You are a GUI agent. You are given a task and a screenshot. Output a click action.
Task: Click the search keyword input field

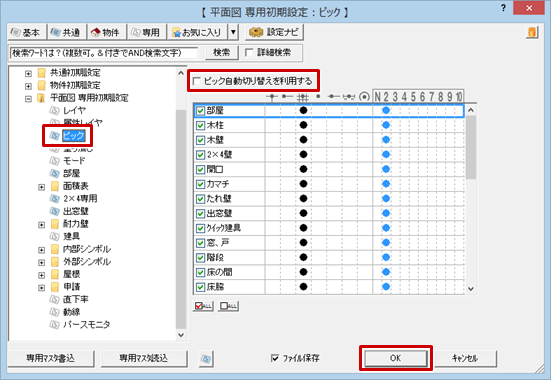[x=104, y=53]
